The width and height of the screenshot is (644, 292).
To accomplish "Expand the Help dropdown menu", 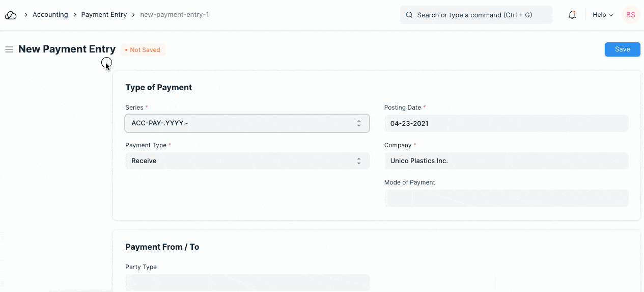I will [602, 15].
